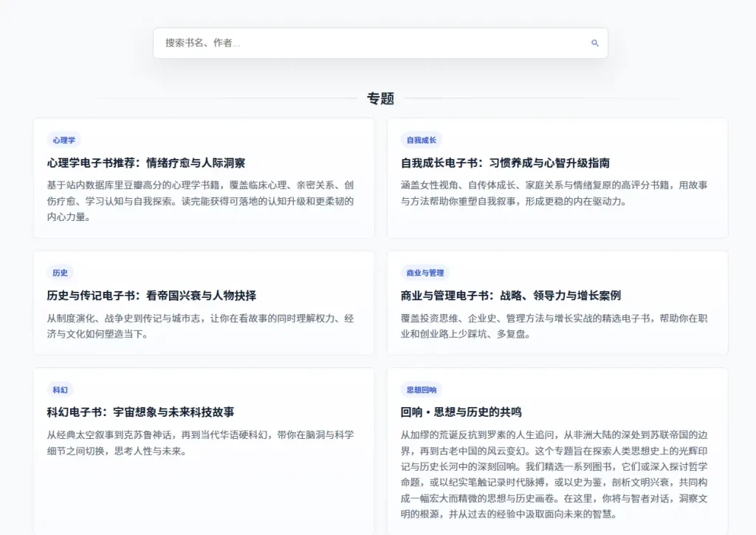Click the 回响 description starting 从加缪的荒诞反抗
Viewport: 756px width, 535px height.
[554, 474]
